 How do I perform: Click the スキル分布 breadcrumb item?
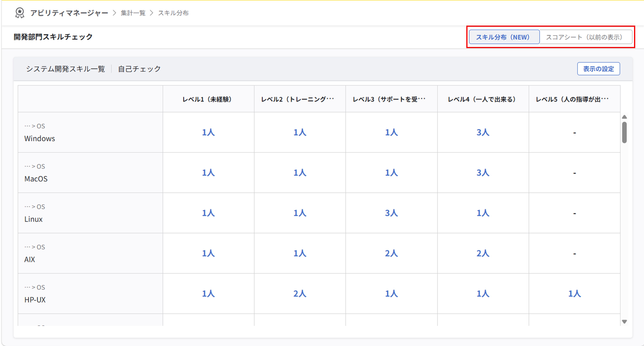click(x=173, y=13)
